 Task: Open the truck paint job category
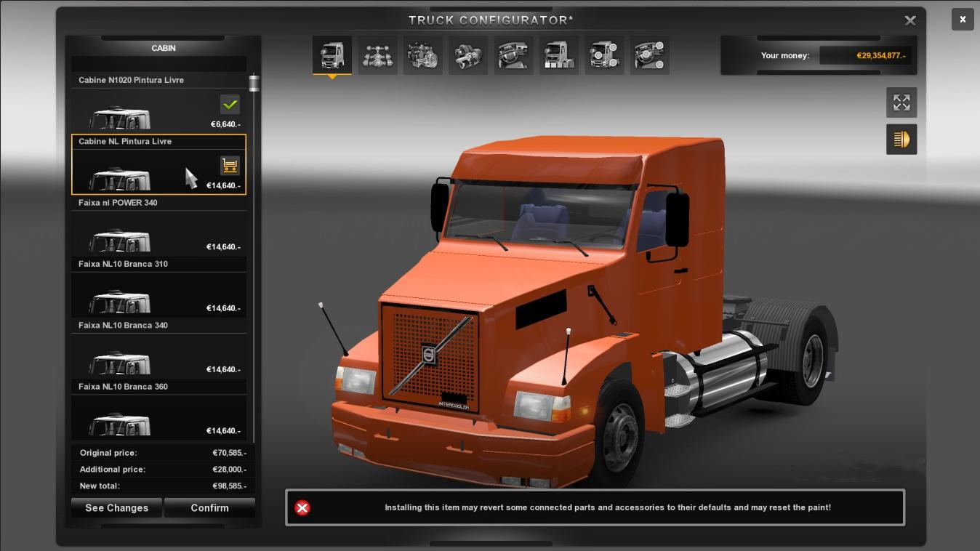[558, 55]
